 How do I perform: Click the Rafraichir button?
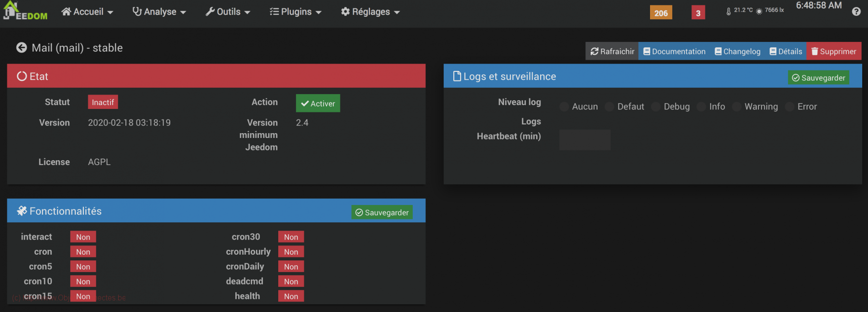tap(612, 51)
